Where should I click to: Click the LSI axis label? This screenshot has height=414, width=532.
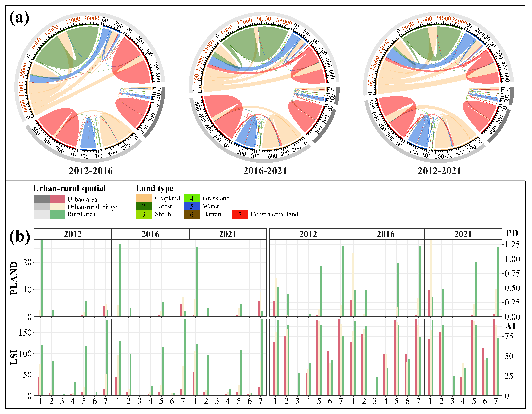[14, 357]
